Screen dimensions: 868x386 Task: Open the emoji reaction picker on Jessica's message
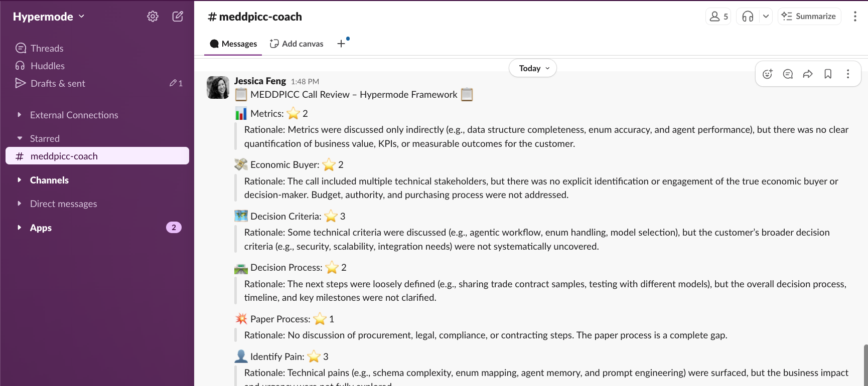(x=767, y=74)
